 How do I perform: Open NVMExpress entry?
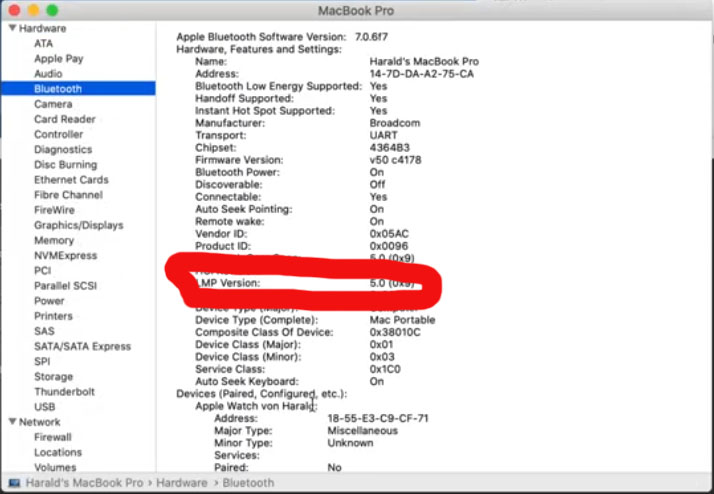[x=66, y=255]
